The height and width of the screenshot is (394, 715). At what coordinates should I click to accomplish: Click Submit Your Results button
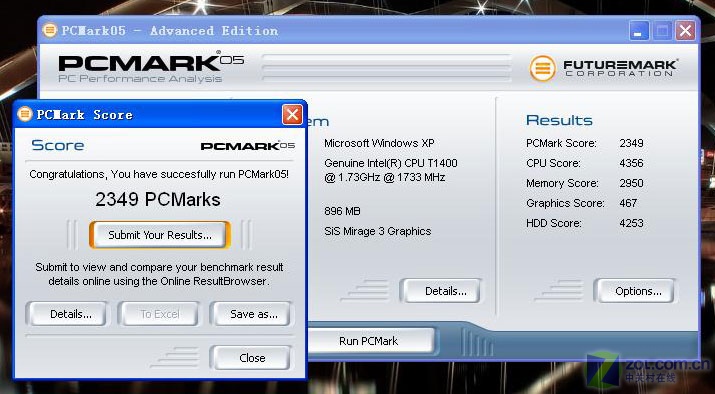tap(160, 235)
